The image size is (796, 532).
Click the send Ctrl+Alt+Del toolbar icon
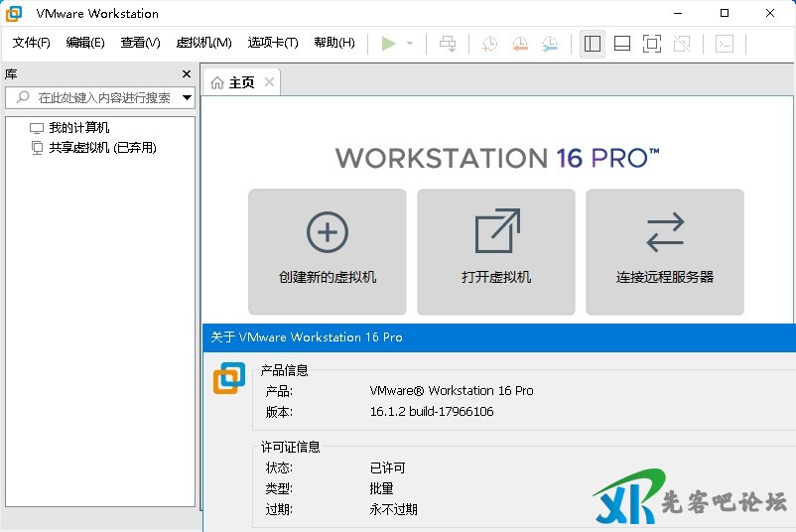[x=448, y=44]
